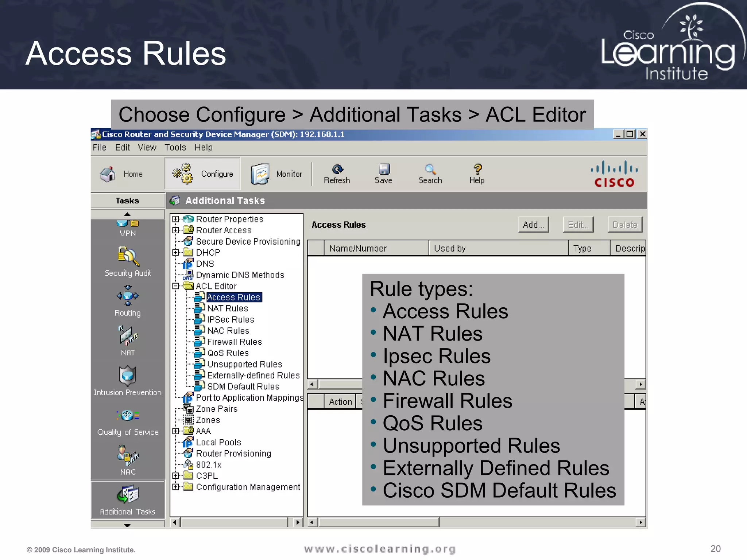Click the Save disk icon
Image resolution: width=747 pixels, height=560 pixels.
(384, 169)
